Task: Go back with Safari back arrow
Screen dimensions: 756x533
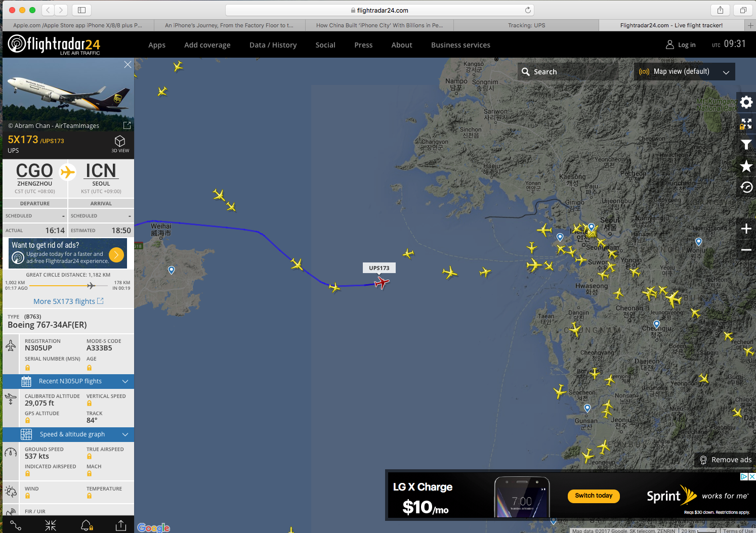Action: 48,10
